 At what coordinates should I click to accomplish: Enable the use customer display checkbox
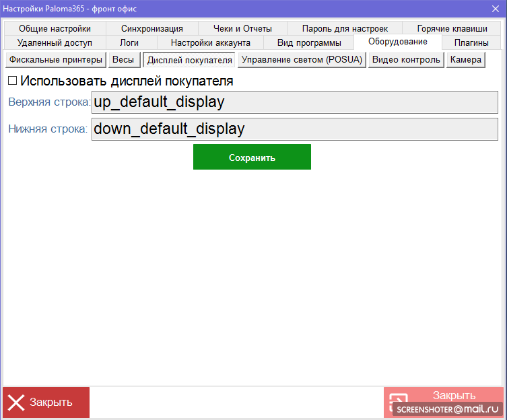13,81
